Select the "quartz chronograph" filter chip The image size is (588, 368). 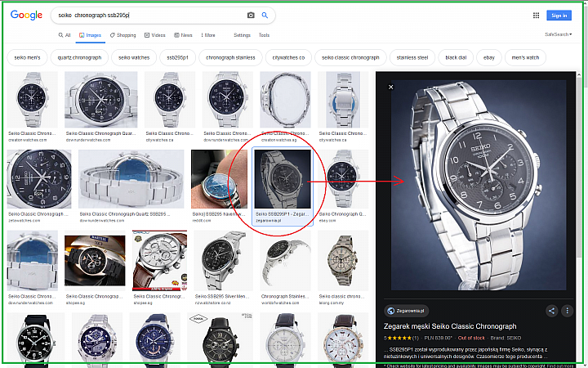click(79, 57)
